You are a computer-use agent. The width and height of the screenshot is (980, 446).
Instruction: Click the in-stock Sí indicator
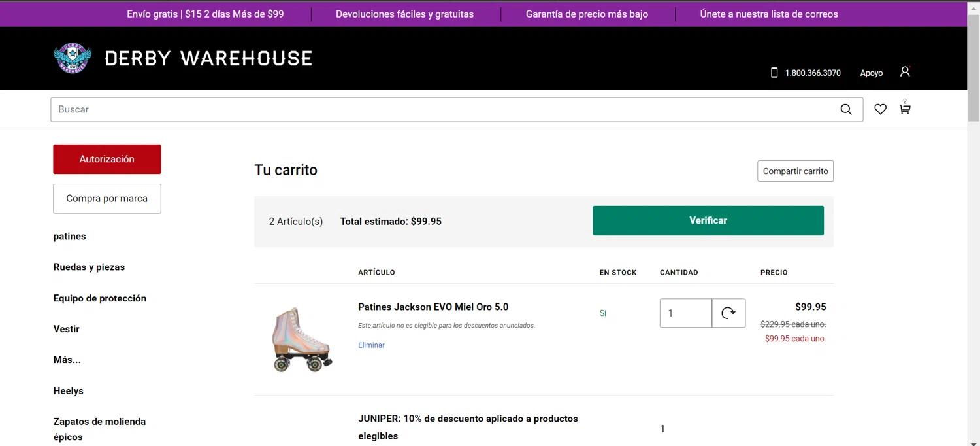[x=603, y=313]
